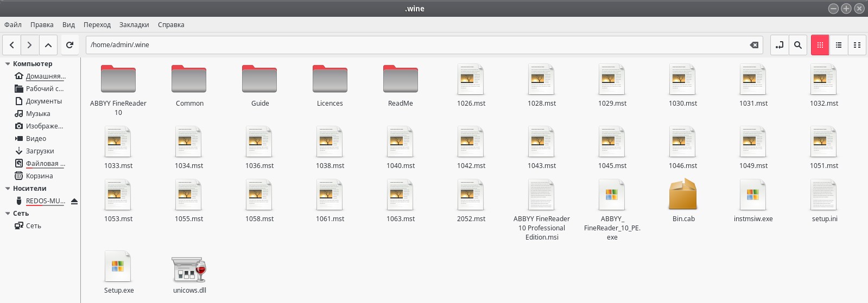Open the Закладки menu
This screenshot has width=868, height=303.
pyautogui.click(x=134, y=25)
